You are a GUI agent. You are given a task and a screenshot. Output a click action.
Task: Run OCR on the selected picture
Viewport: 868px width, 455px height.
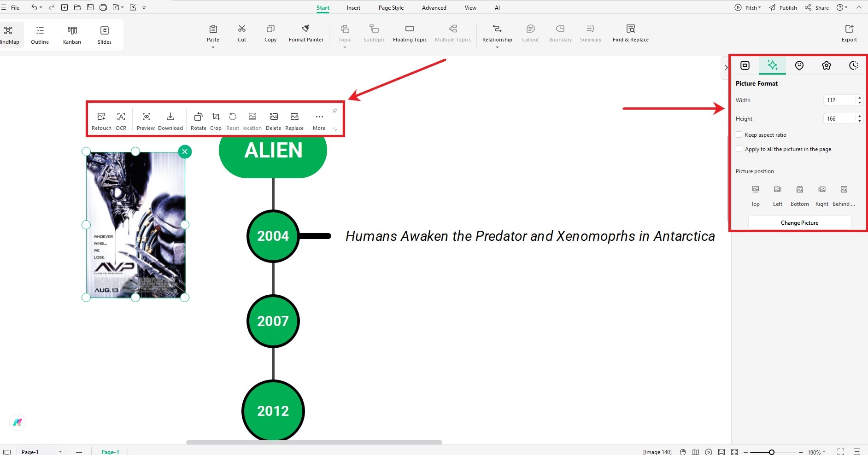click(x=121, y=122)
